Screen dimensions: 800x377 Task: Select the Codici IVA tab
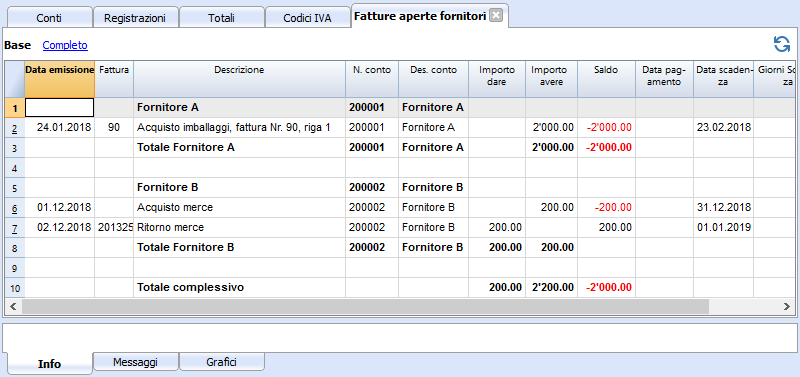point(308,18)
